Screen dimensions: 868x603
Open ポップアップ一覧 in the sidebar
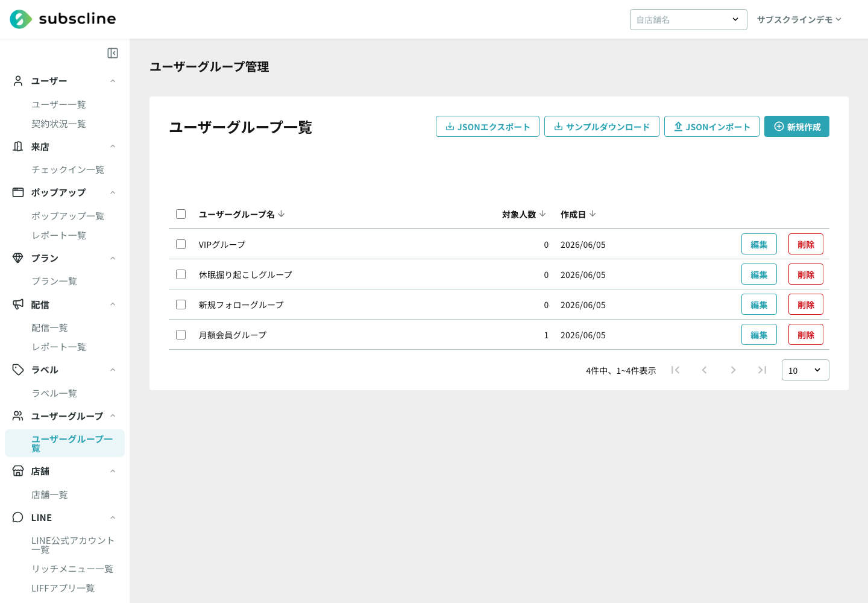click(x=68, y=216)
